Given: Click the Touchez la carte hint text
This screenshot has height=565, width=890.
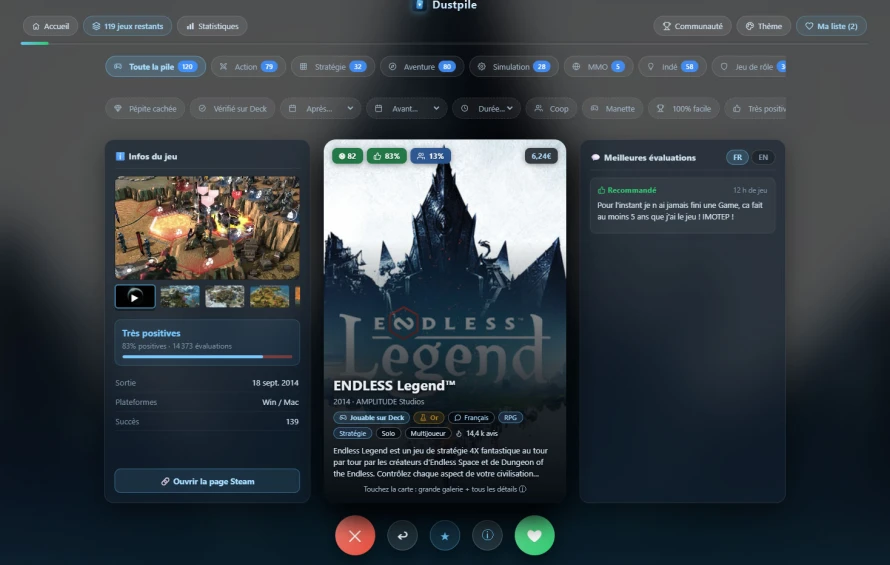Looking at the screenshot, I should click(444, 489).
